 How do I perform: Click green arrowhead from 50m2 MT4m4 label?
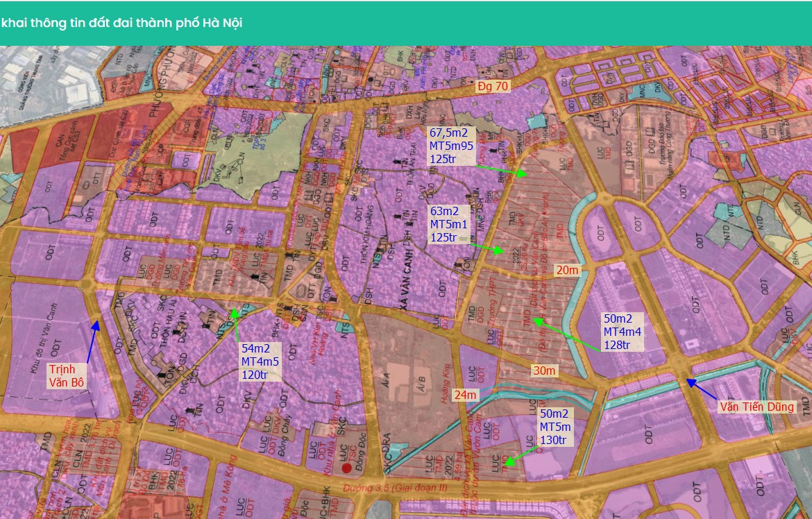point(536,321)
